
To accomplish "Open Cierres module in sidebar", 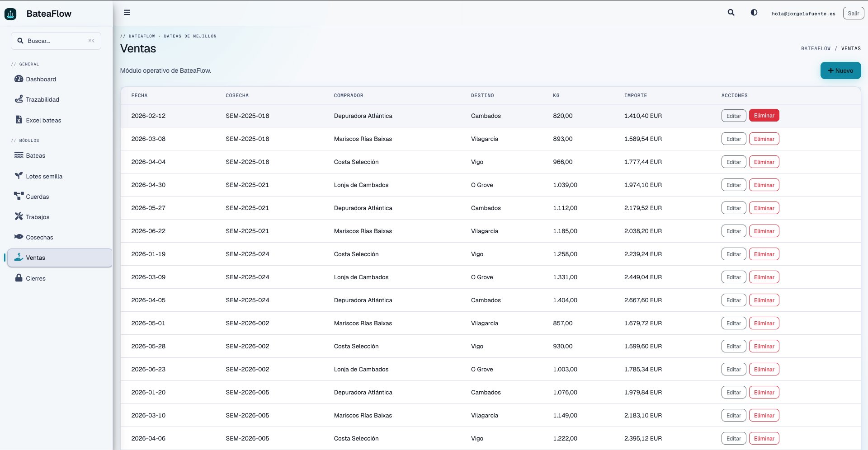I will click(x=60, y=278).
